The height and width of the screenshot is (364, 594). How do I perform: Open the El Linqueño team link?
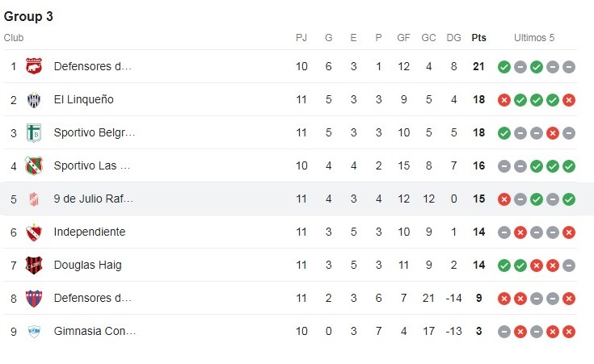[83, 100]
